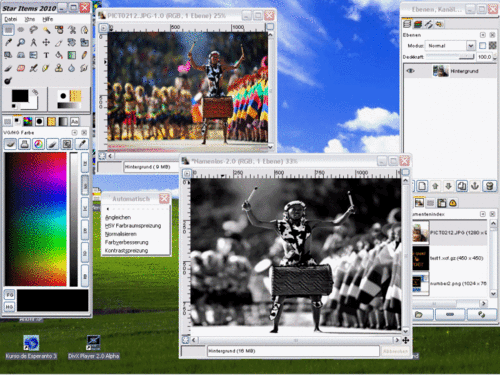Select the Move tool

[x=46, y=42]
